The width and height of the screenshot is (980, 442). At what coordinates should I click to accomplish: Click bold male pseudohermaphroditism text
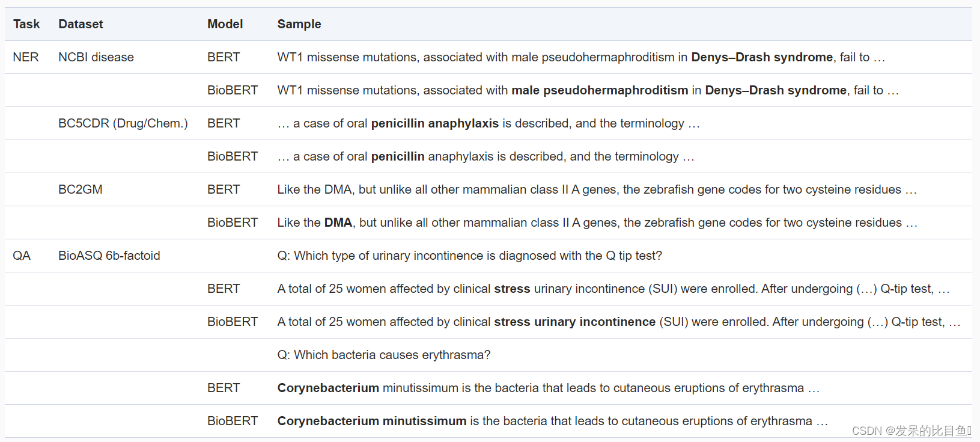600,90
